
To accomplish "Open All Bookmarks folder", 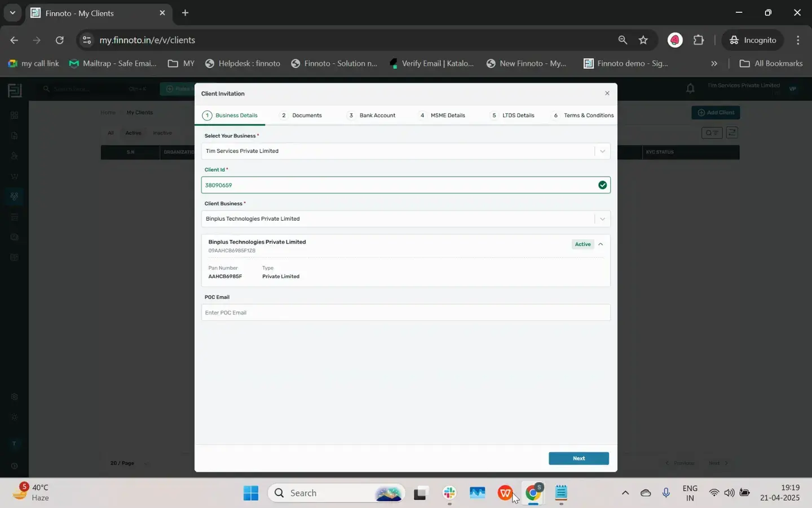I will 771,63.
